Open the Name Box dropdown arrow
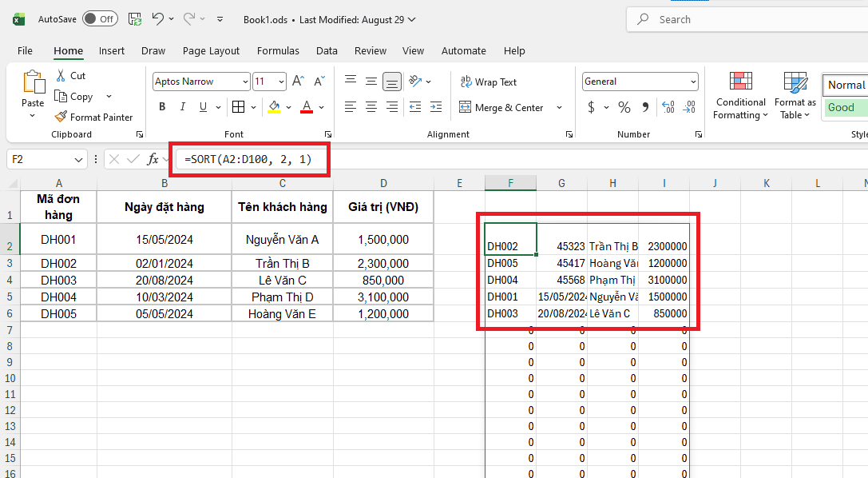This screenshot has width=868, height=478. click(x=78, y=160)
